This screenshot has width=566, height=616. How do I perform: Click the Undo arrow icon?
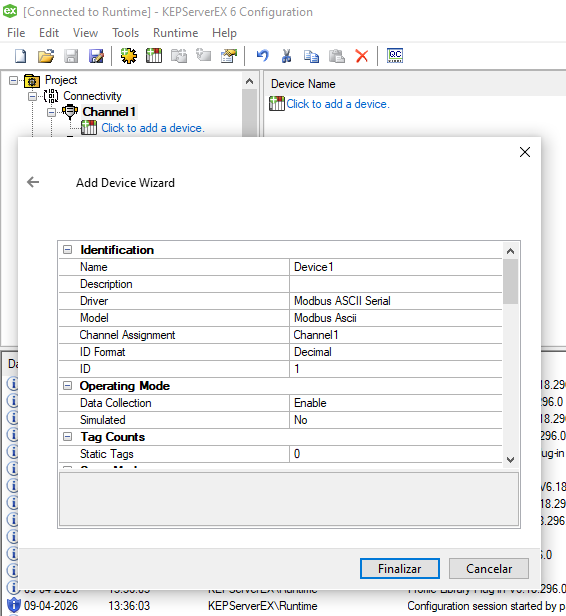(x=262, y=56)
